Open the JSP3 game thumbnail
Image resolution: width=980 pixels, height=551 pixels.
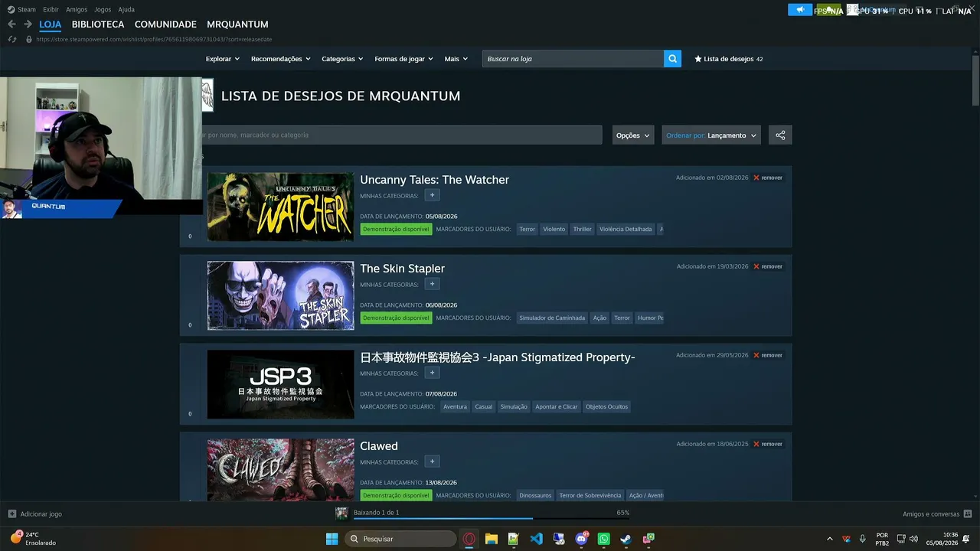click(280, 384)
